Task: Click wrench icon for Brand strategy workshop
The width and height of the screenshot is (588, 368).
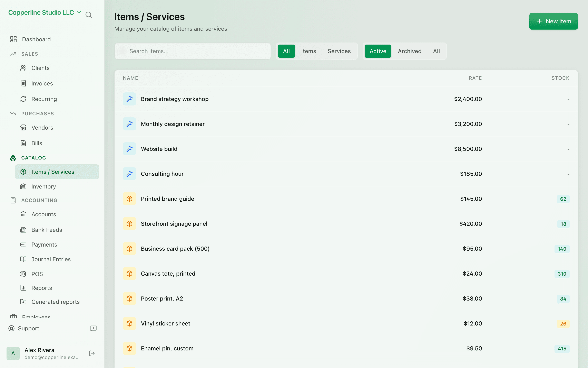Action: [129, 99]
